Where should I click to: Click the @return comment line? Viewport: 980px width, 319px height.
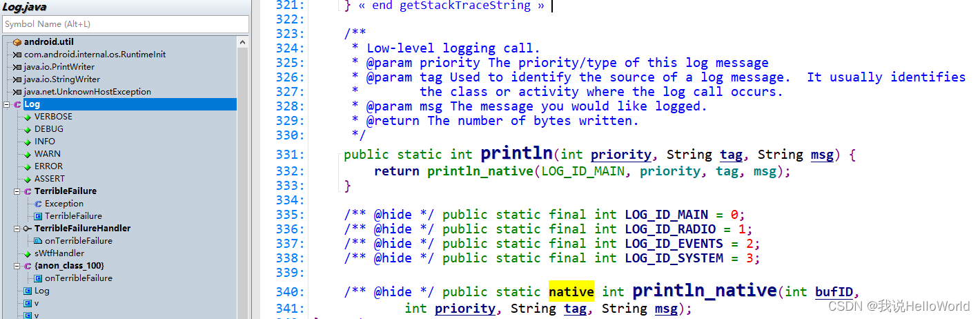[x=495, y=120]
